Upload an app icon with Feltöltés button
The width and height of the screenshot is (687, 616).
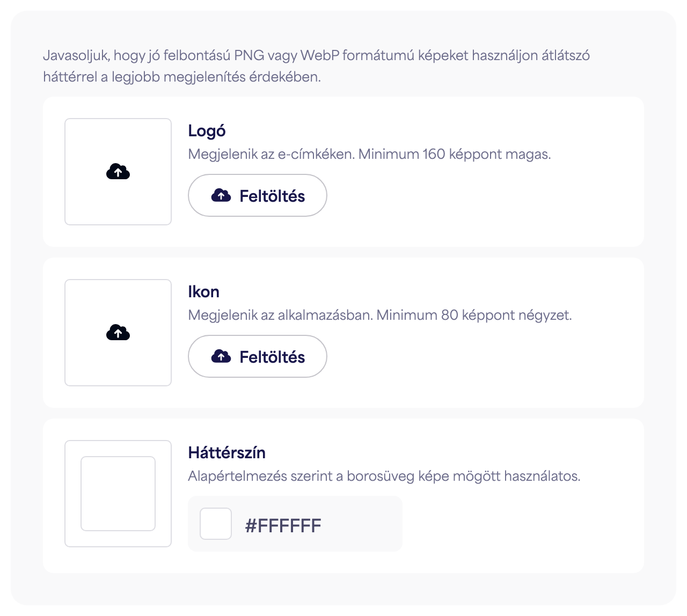tap(258, 356)
